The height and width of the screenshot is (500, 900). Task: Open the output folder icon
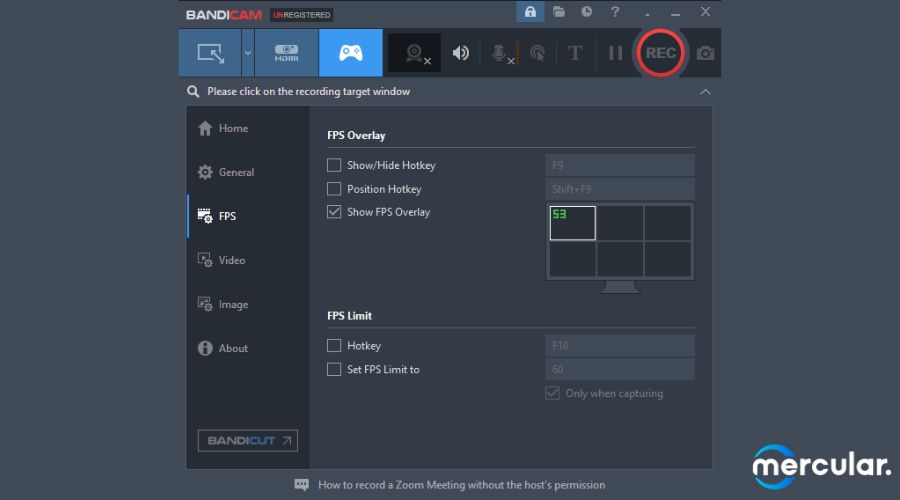tap(558, 11)
